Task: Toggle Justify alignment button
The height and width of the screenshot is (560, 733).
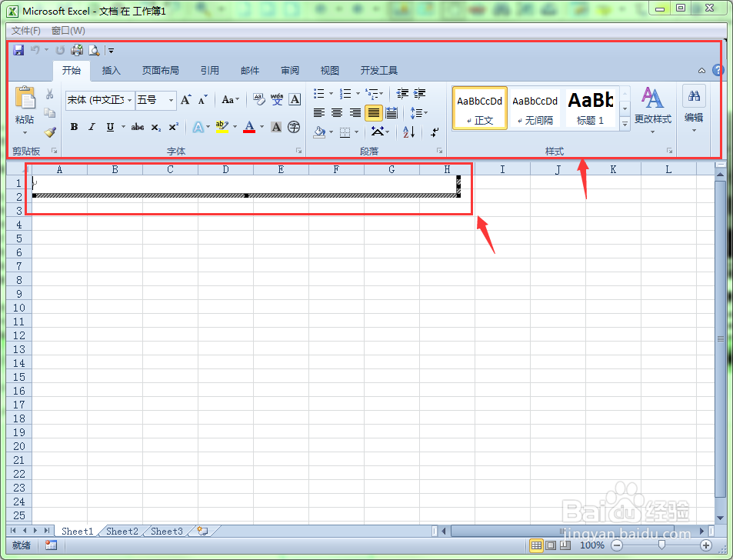Action: pos(374,112)
